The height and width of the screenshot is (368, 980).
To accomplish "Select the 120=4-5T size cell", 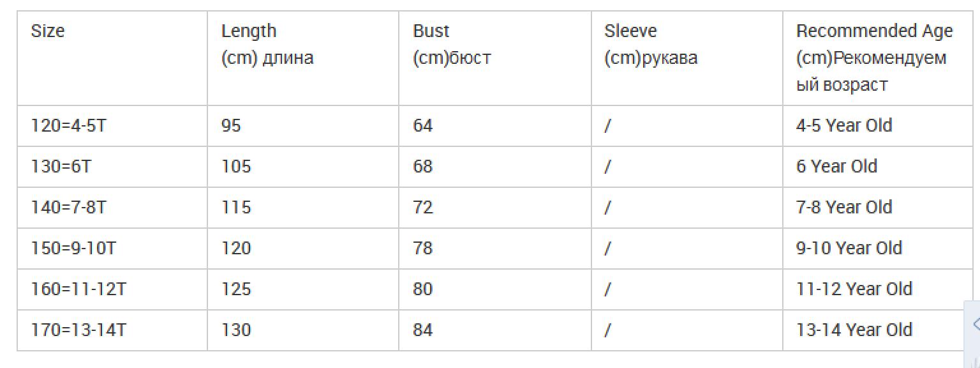I will click(112, 126).
